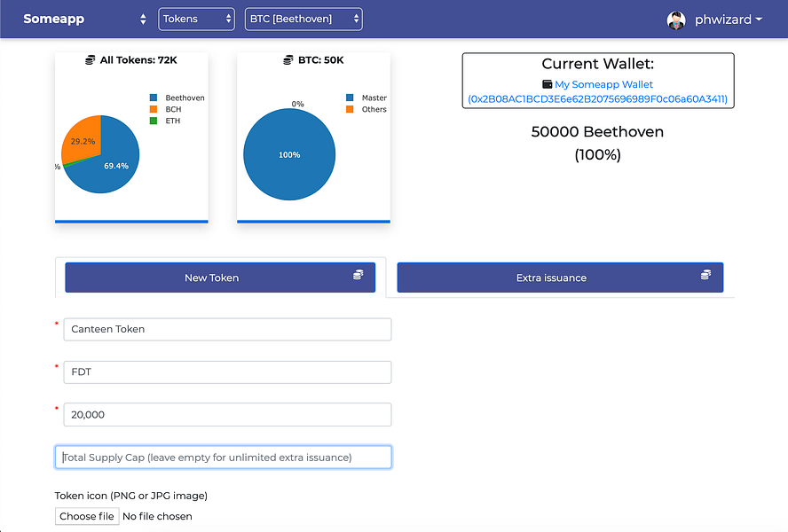The width and height of the screenshot is (788, 532).
Task: Open the Someapp app selector arrows
Action: (143, 20)
